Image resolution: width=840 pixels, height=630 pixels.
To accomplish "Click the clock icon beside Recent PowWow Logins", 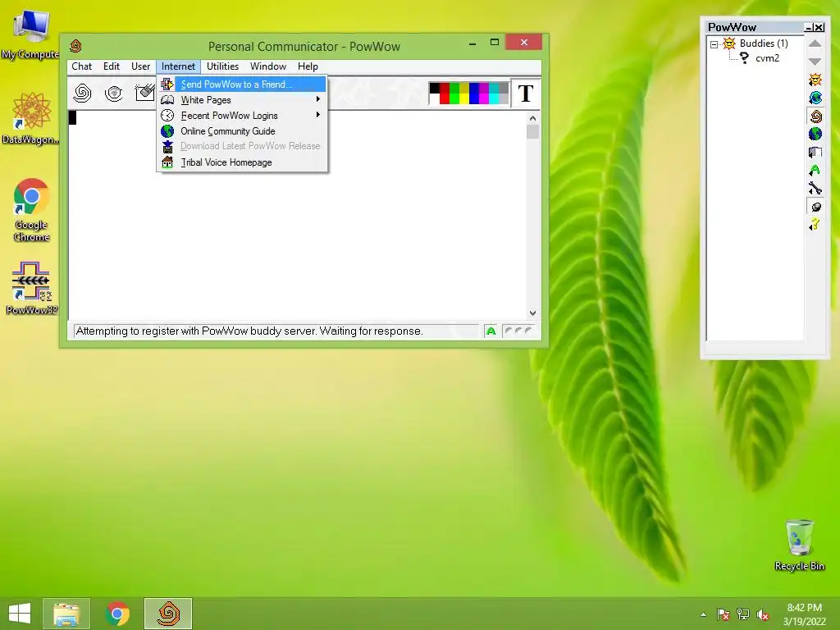I will (167, 115).
